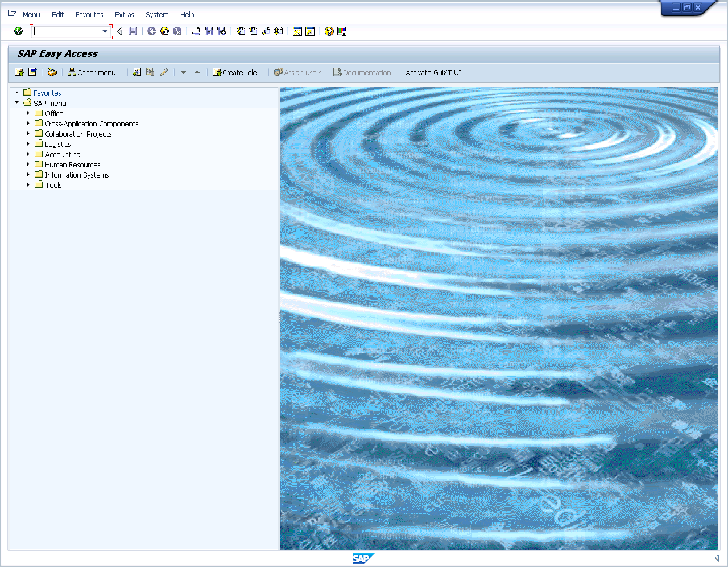Click the Assign users button
The image size is (728, 568).
298,72
